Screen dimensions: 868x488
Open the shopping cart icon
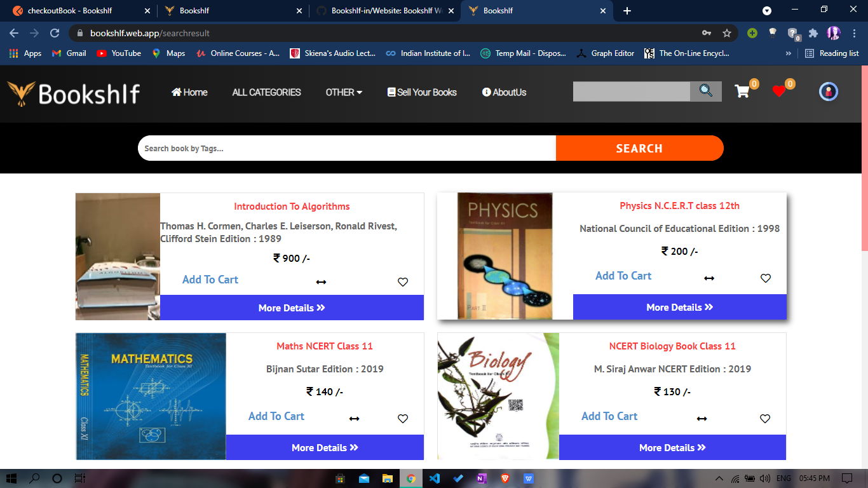(x=742, y=91)
